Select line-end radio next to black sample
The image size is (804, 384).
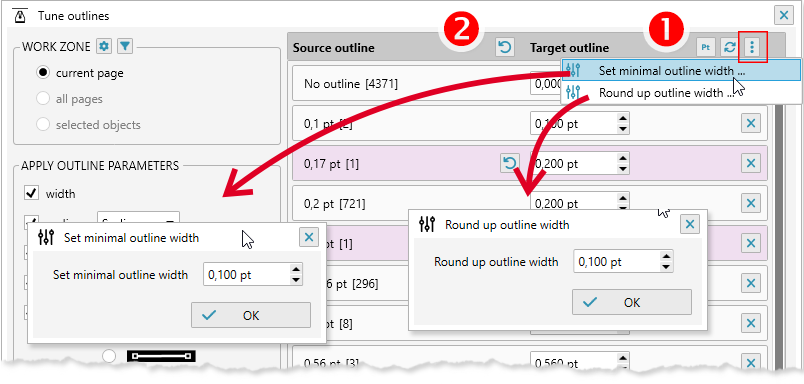point(109,356)
